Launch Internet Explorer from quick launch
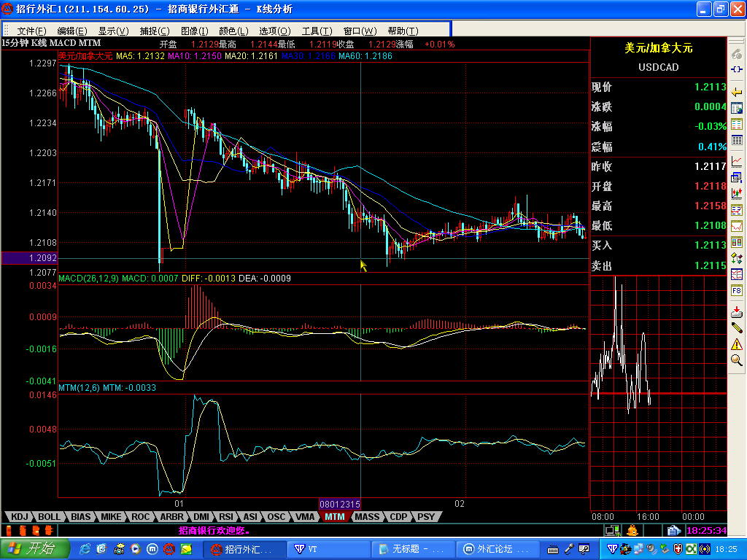 tap(86, 549)
